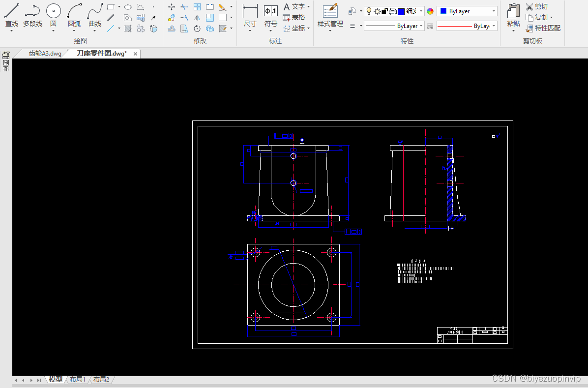The height and width of the screenshot is (388, 588).
Task: Open the Line (直线) dropdown arrow
Action: point(12,30)
